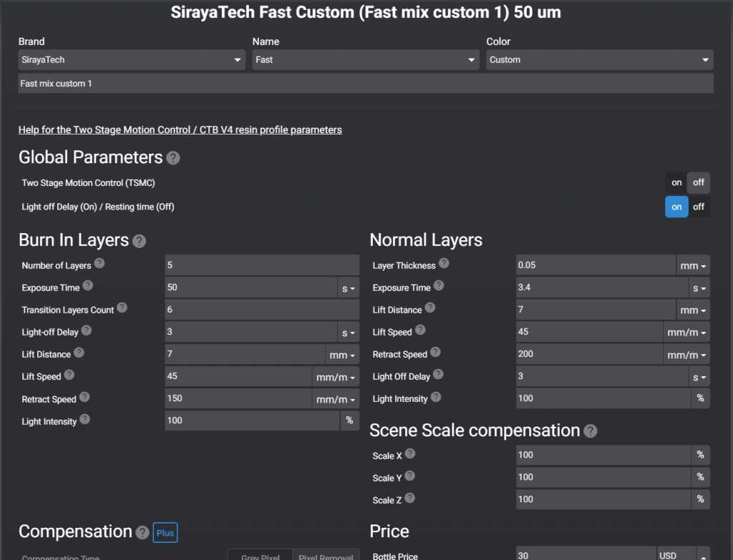Show help for normal layers Exposure Time
Viewport: 733px width, 560px height.
point(439,285)
